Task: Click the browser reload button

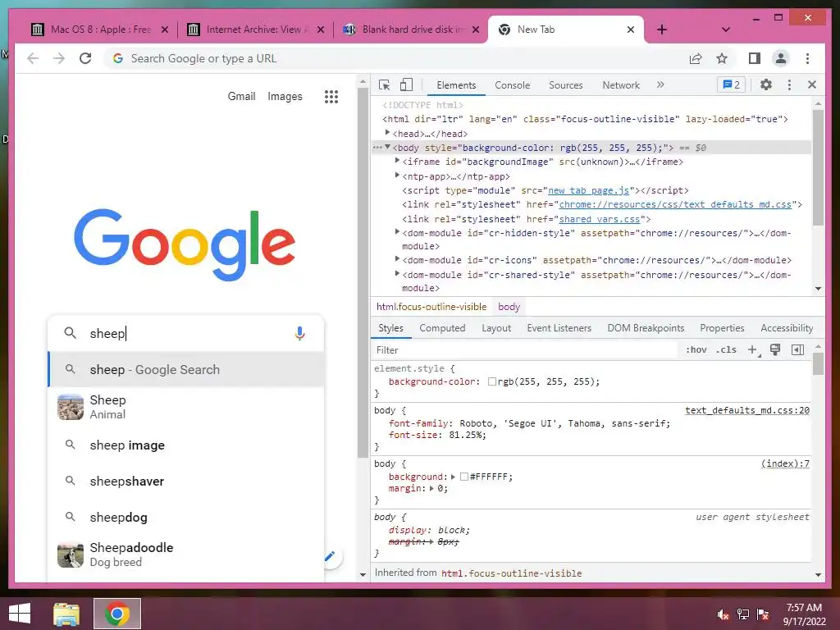Action: pyautogui.click(x=85, y=58)
